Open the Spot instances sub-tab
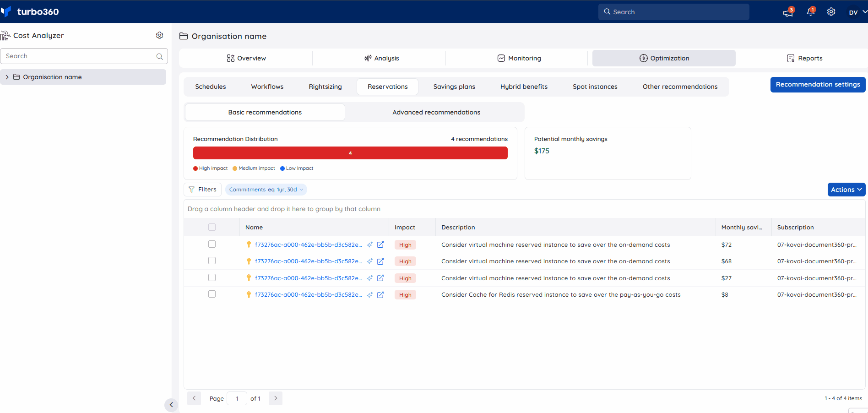Viewport: 868px width, 413px height. pyautogui.click(x=595, y=87)
